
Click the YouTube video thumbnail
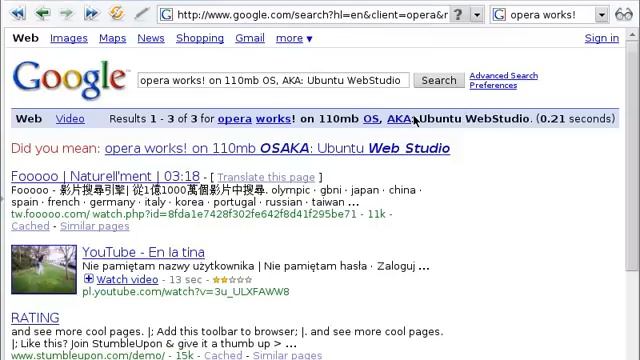[x=44, y=269]
